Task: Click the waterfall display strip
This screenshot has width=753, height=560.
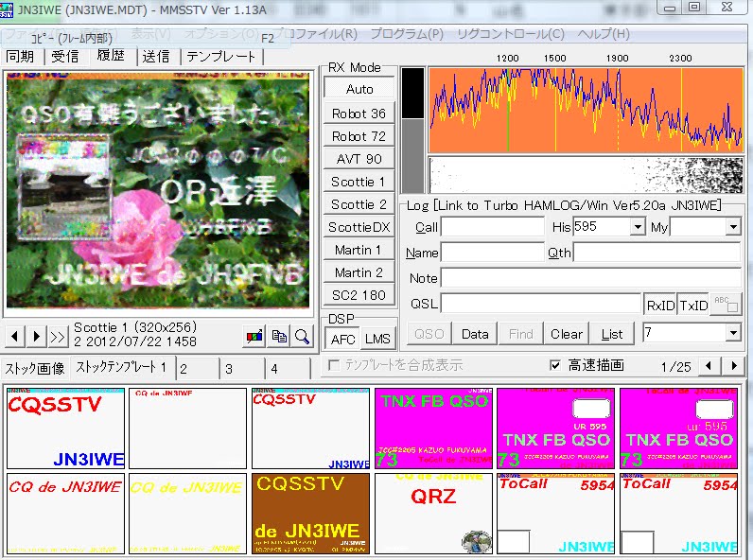Action: [x=586, y=175]
